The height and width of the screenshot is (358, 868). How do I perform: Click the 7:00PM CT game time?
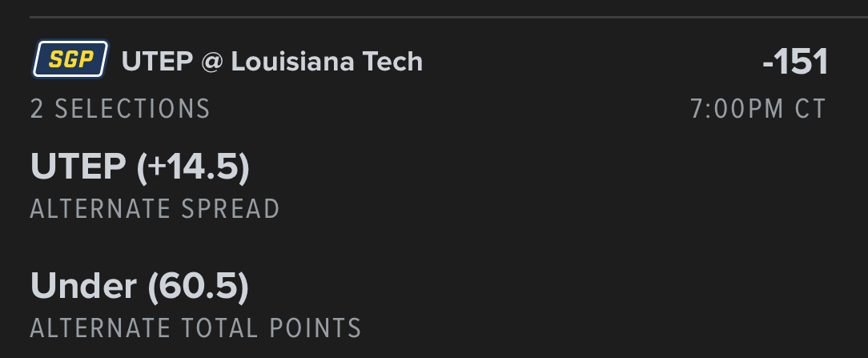757,109
